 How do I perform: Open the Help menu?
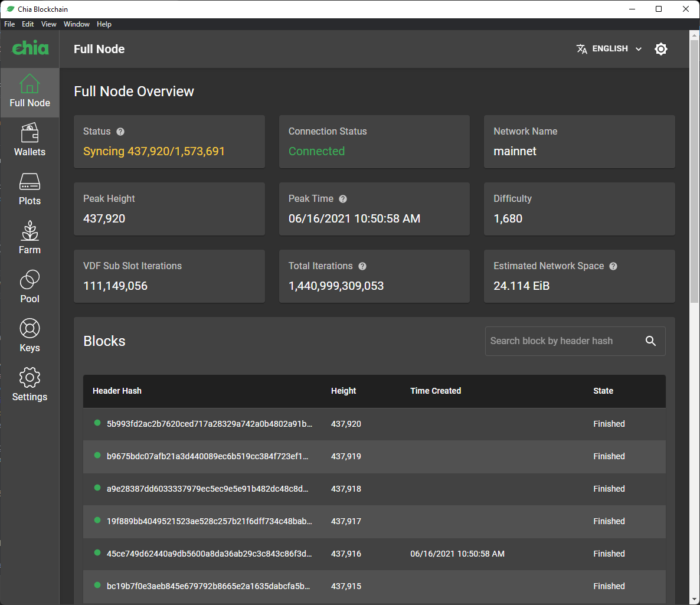point(104,24)
